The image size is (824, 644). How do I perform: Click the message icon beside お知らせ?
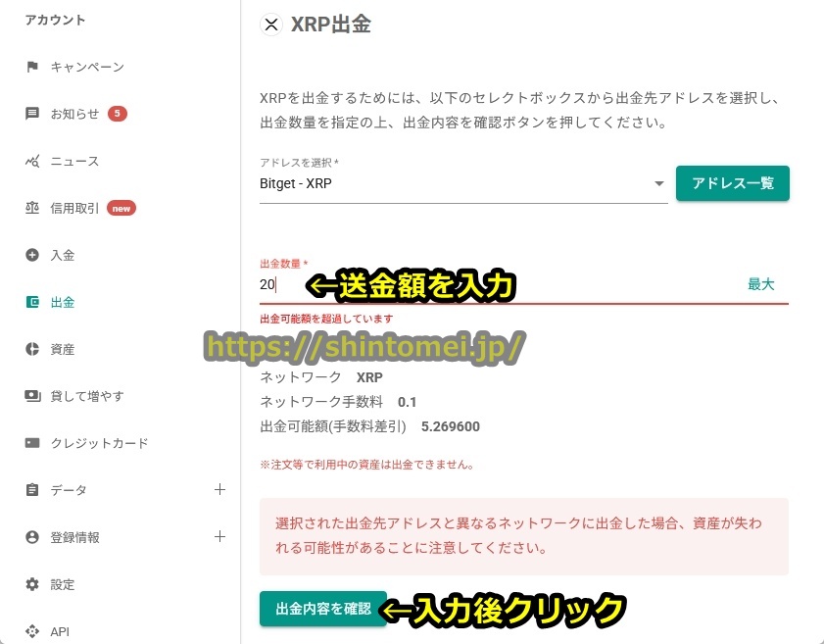click(x=32, y=114)
